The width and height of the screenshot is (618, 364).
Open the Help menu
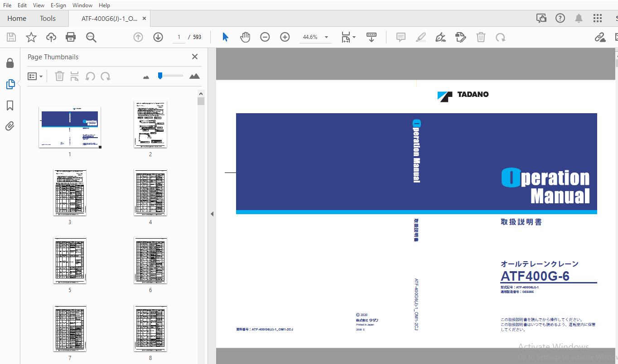point(104,5)
